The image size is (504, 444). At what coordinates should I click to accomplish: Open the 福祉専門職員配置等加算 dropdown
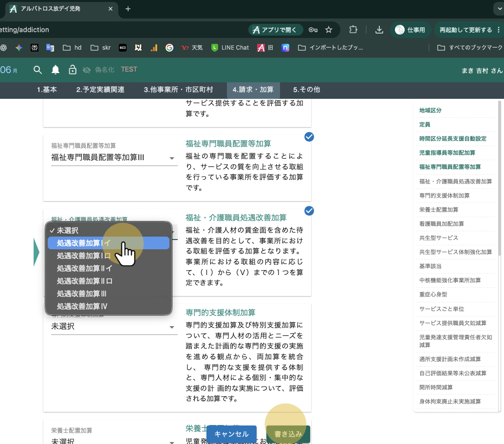[x=114, y=157]
